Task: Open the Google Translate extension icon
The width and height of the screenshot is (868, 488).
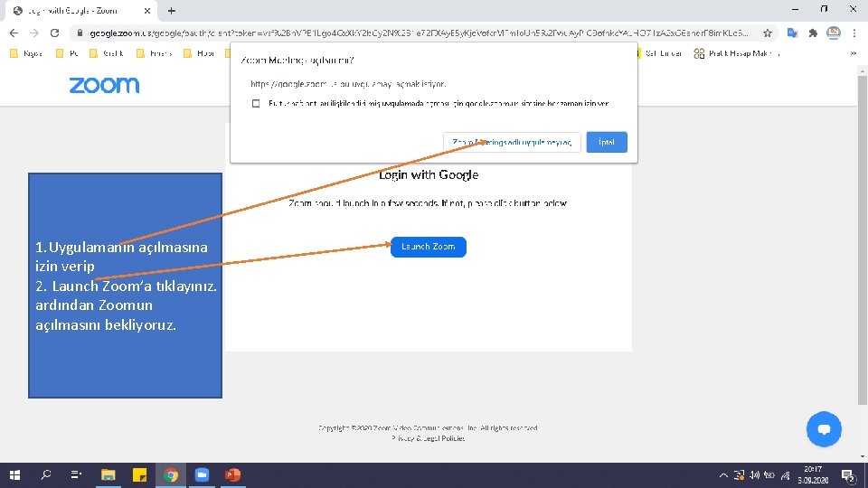Action: (x=792, y=33)
